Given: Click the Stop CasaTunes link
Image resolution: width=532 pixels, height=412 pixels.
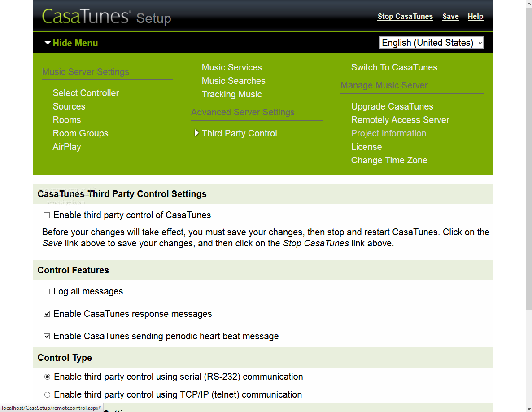Looking at the screenshot, I should [x=405, y=16].
